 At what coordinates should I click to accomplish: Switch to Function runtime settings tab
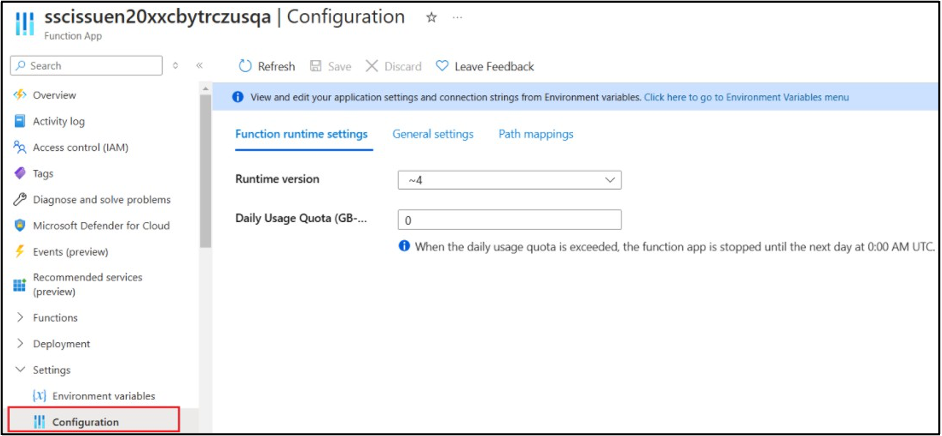(x=301, y=134)
